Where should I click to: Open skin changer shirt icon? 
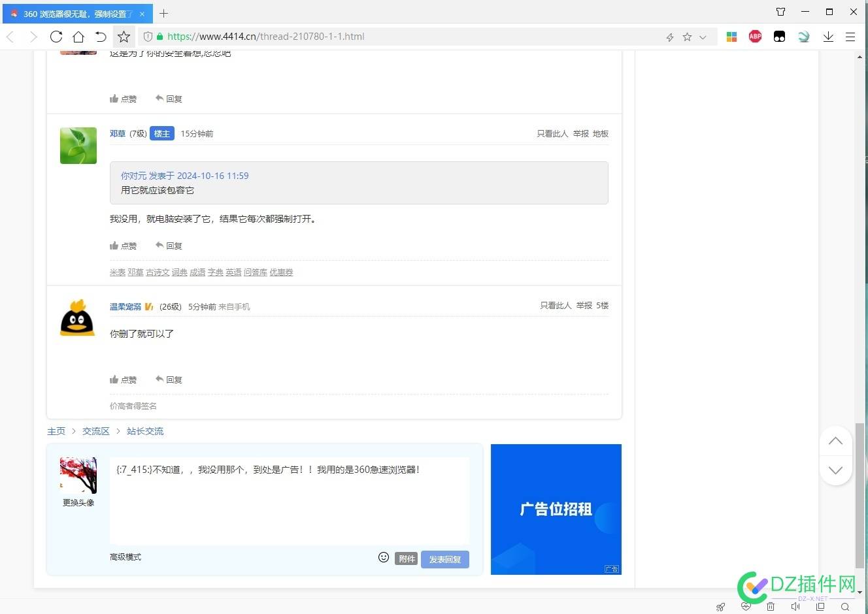click(781, 12)
